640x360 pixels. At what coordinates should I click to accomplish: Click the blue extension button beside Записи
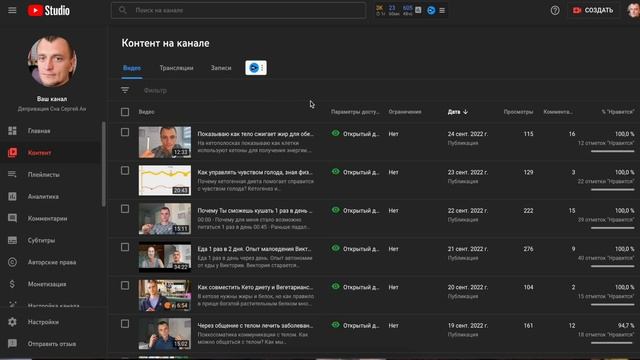pos(256,68)
